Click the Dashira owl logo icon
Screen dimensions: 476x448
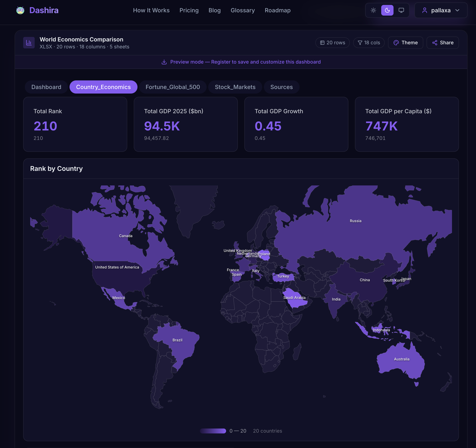(x=20, y=10)
